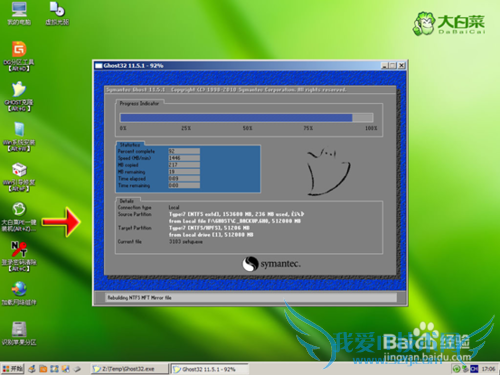Maximize the Ghost32 window
The height and width of the screenshot is (375, 500).
click(393, 66)
